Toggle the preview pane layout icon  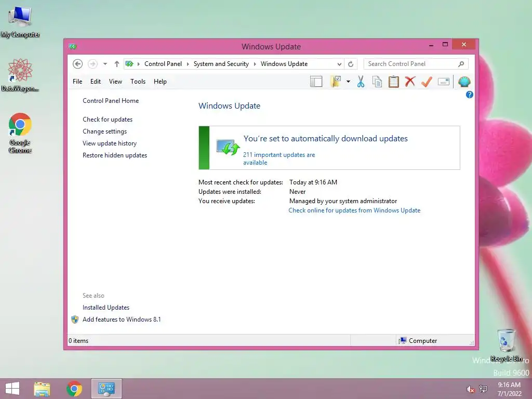(316, 82)
